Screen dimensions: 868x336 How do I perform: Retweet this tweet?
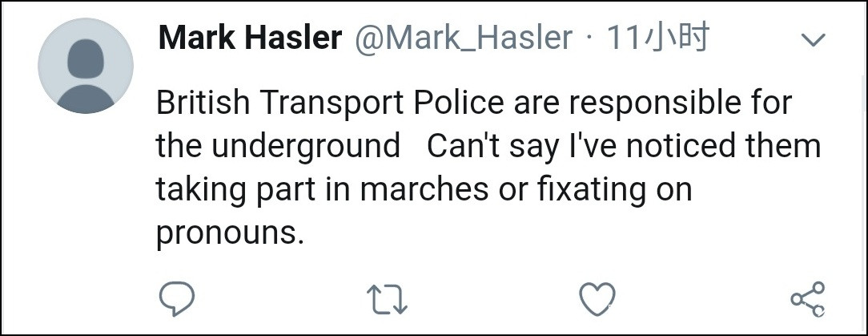point(387,299)
